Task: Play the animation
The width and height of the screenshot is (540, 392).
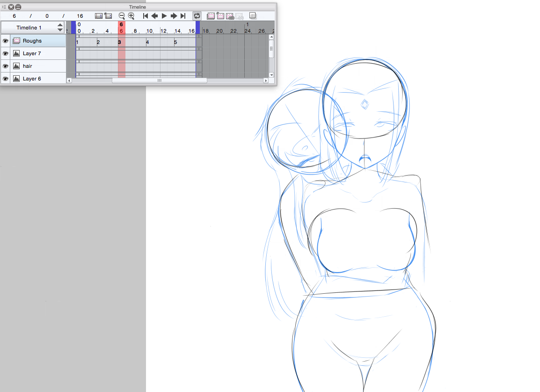Action: coord(164,16)
